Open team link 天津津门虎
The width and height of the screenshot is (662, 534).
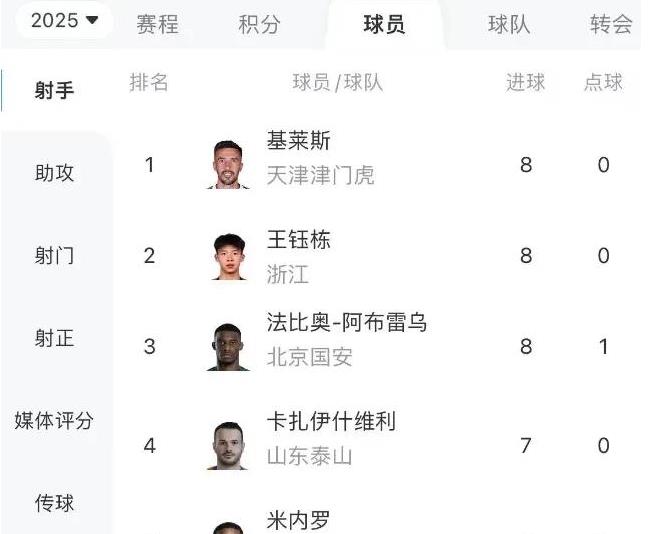(x=320, y=175)
